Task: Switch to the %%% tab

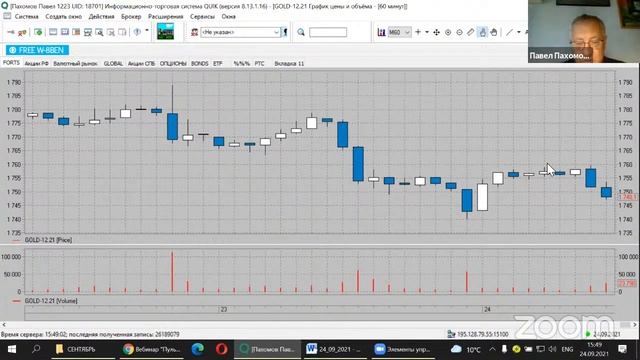Action: [242, 64]
